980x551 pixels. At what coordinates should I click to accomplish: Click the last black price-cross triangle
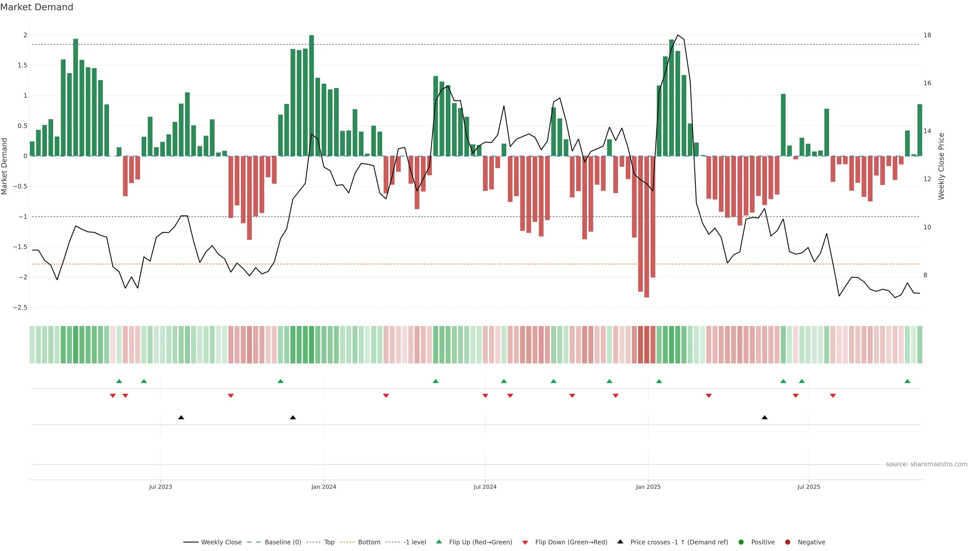765,418
